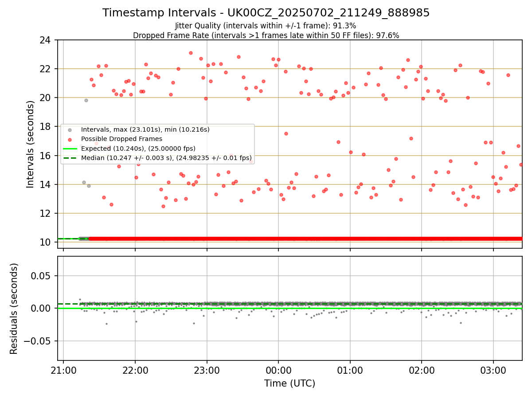Click the solid green line sample in the legend
The height and width of the screenshot is (399, 532).
pyautogui.click(x=70, y=149)
